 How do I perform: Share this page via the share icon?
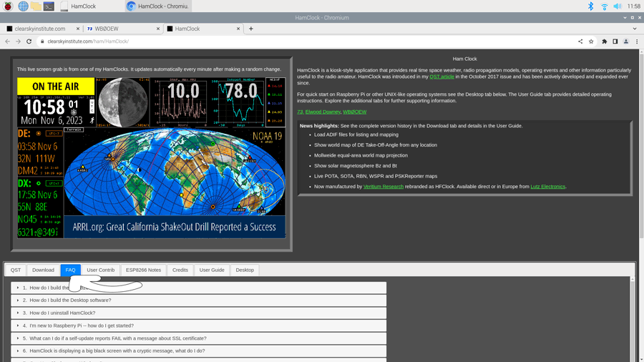coord(580,41)
